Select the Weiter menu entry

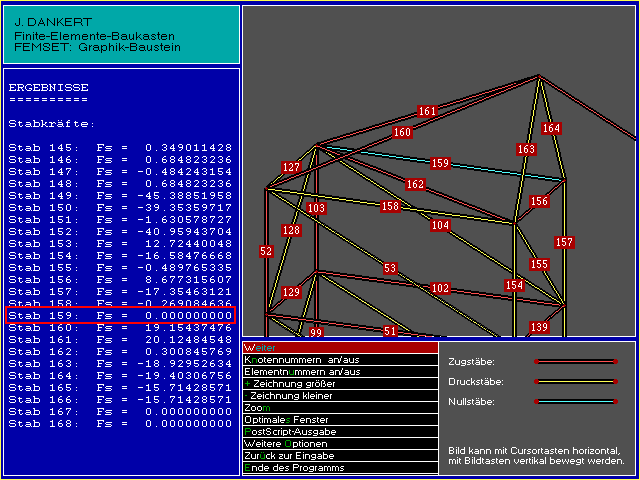tap(339, 348)
